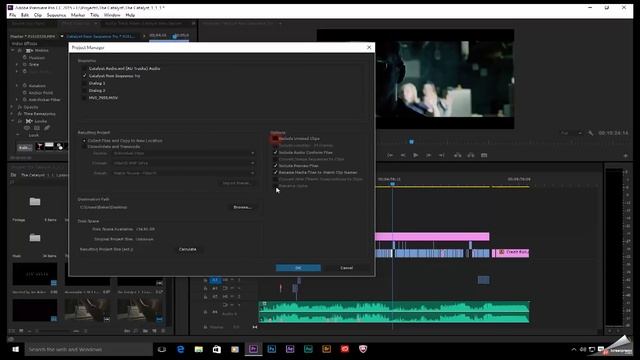Open the Edit menu
Screen dimensions: 640x360
[25, 15]
